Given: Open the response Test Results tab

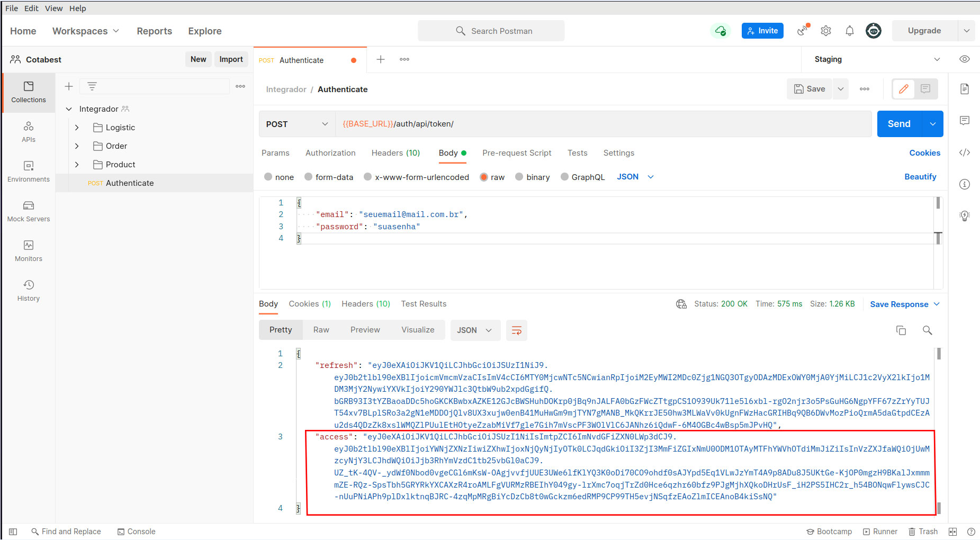Looking at the screenshot, I should (x=424, y=304).
